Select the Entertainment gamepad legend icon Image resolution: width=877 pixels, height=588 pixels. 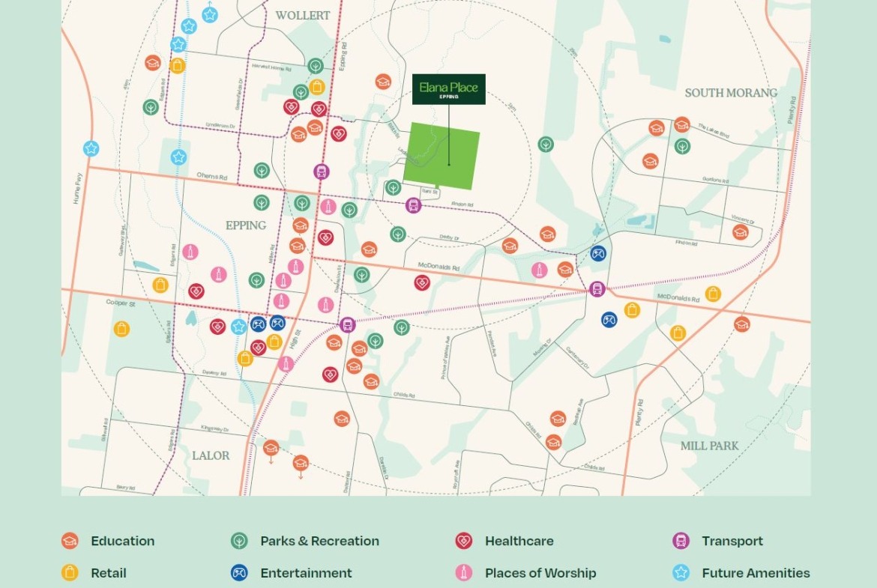coord(239,572)
